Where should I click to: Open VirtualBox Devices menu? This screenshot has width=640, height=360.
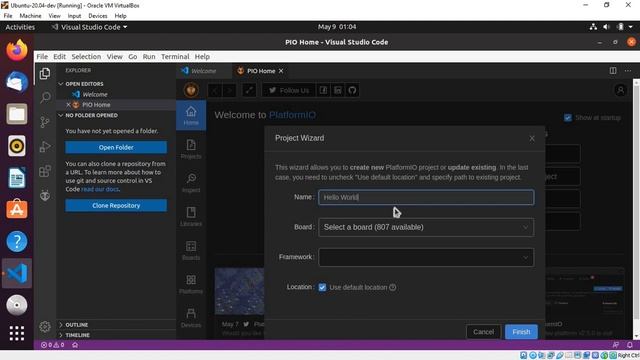tap(98, 16)
